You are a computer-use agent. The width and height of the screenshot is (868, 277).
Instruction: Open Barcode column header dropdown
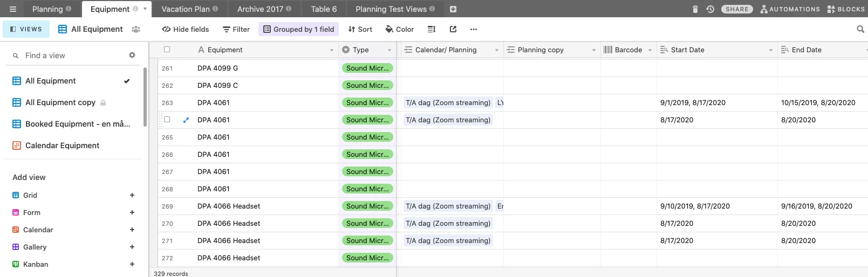coord(650,50)
